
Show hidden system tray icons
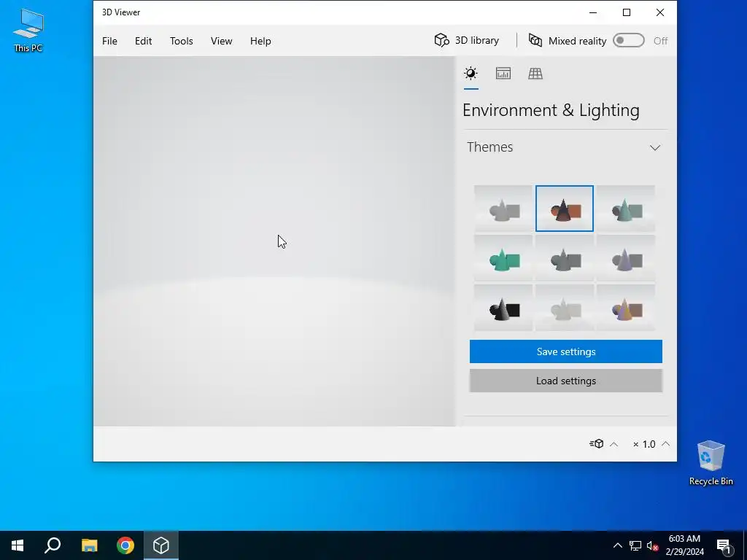(617, 545)
